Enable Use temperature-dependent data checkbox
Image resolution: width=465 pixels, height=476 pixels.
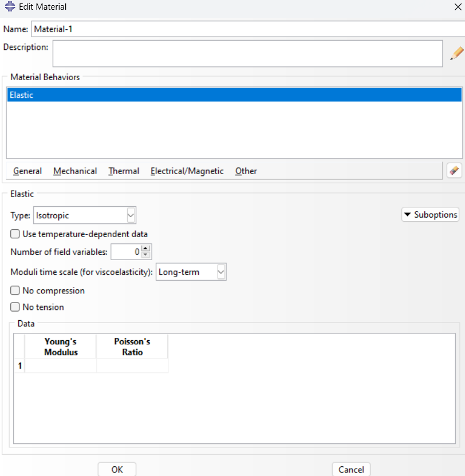pos(15,234)
